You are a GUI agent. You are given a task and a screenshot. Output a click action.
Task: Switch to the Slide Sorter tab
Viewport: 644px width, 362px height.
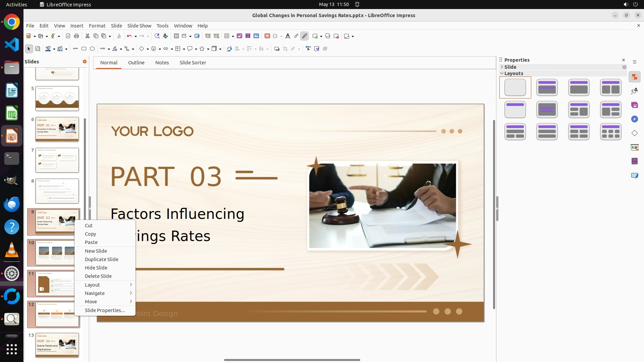(x=193, y=63)
